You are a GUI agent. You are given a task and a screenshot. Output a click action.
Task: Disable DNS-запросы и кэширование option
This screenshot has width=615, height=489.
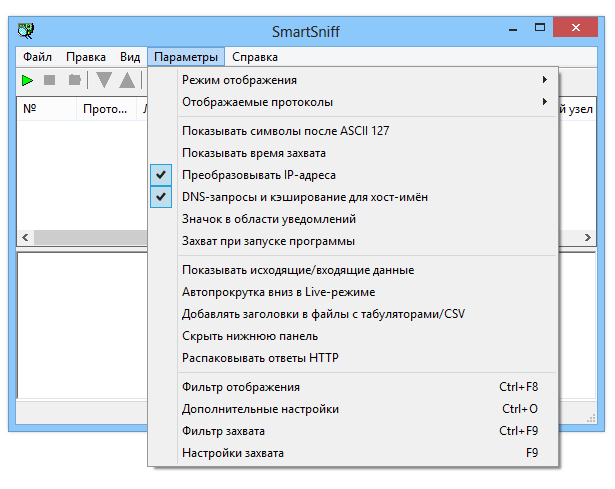(x=290, y=197)
